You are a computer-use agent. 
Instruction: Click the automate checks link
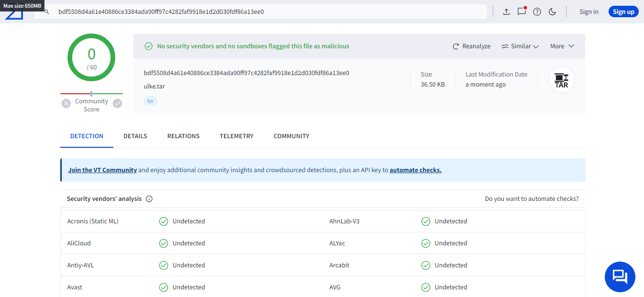tap(415, 170)
